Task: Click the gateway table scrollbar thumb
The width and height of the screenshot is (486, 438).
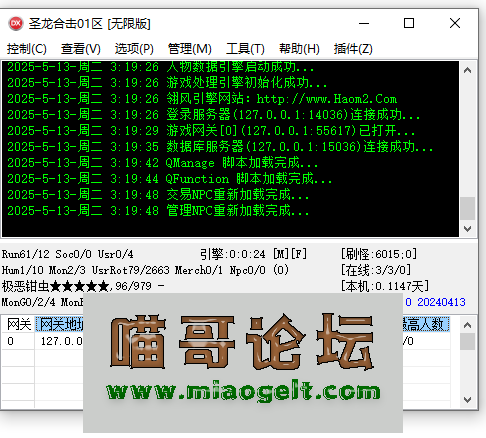Action: [467, 342]
